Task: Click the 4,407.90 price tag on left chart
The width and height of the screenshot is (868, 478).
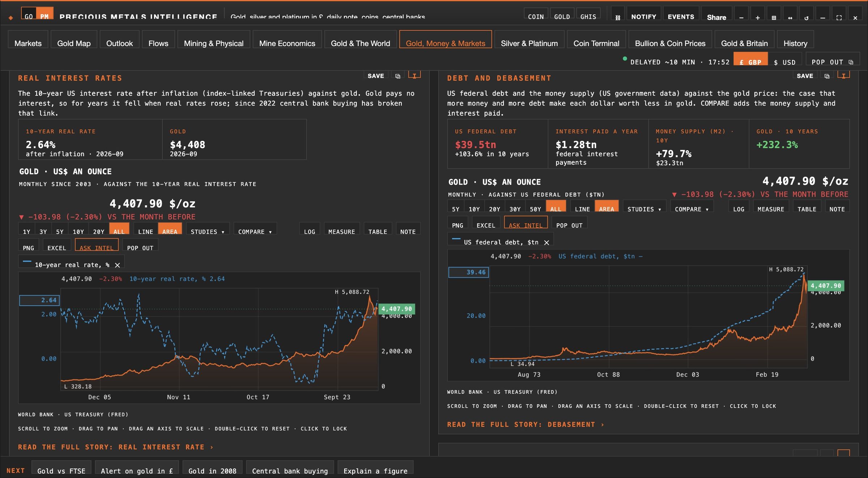Action: pyautogui.click(x=396, y=309)
